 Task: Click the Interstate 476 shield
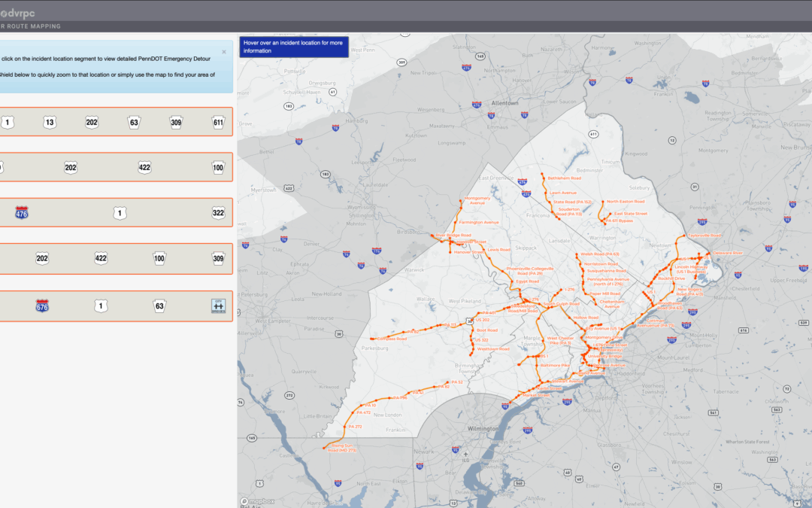pyautogui.click(x=22, y=213)
